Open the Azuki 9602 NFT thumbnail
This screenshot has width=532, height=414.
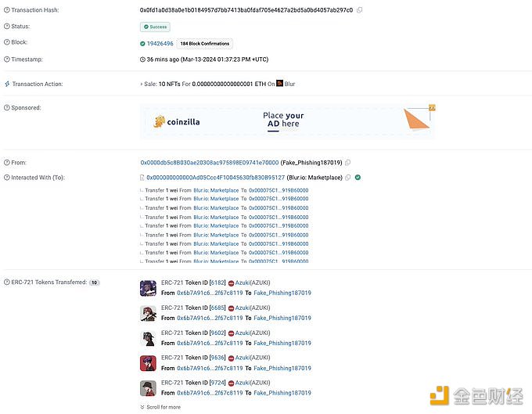pyautogui.click(x=149, y=338)
